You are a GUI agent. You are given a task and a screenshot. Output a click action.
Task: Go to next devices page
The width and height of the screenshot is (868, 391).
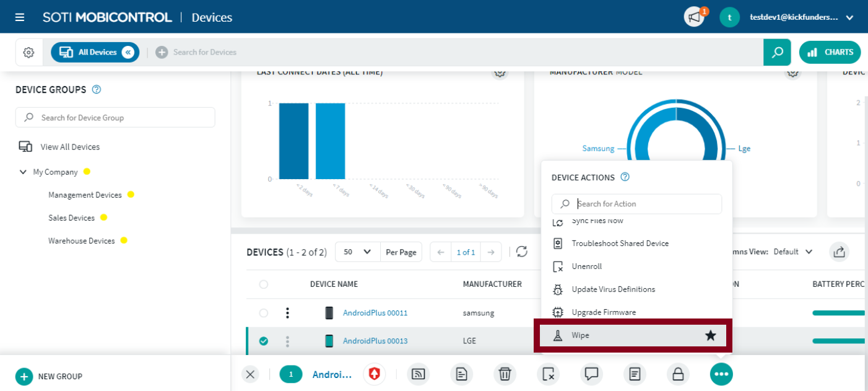pyautogui.click(x=490, y=252)
